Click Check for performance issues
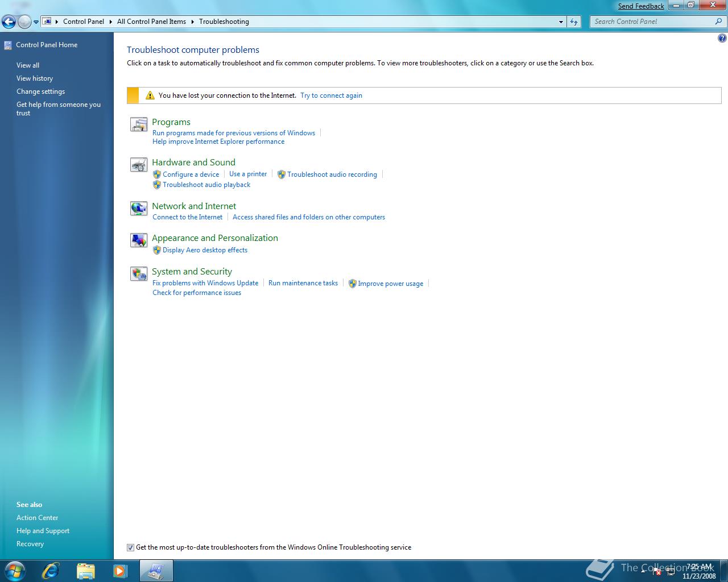Image resolution: width=728 pixels, height=582 pixels. point(197,293)
